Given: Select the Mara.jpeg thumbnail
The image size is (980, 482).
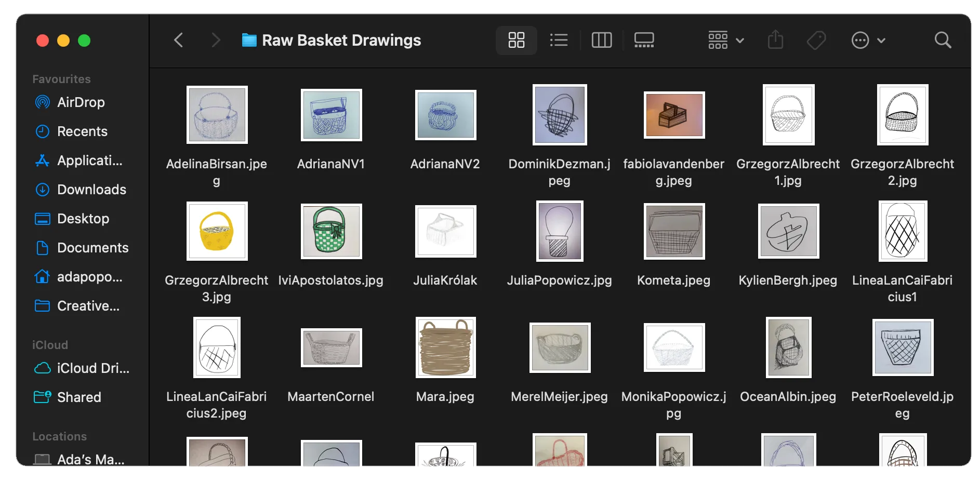Looking at the screenshot, I should [445, 347].
